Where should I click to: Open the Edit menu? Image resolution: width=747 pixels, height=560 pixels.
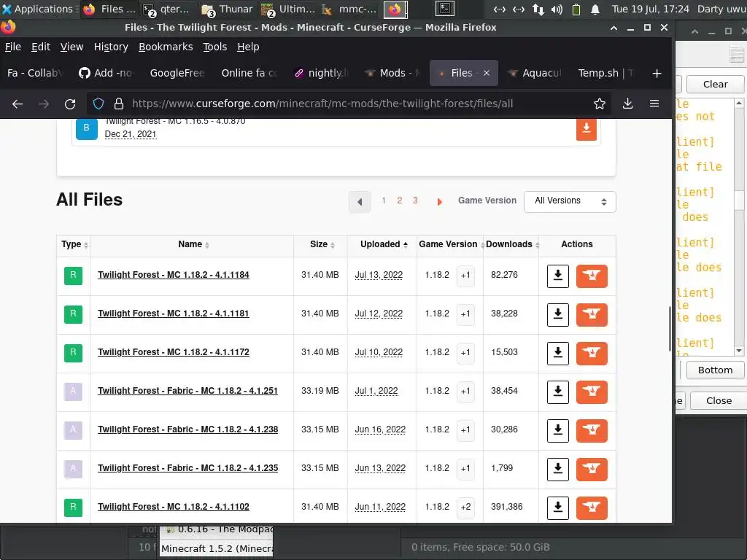point(41,47)
